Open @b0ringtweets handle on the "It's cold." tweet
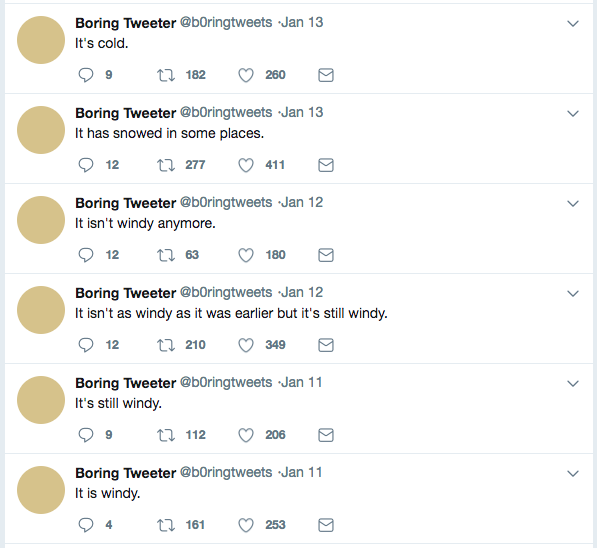The height and width of the screenshot is (548, 597). (226, 23)
